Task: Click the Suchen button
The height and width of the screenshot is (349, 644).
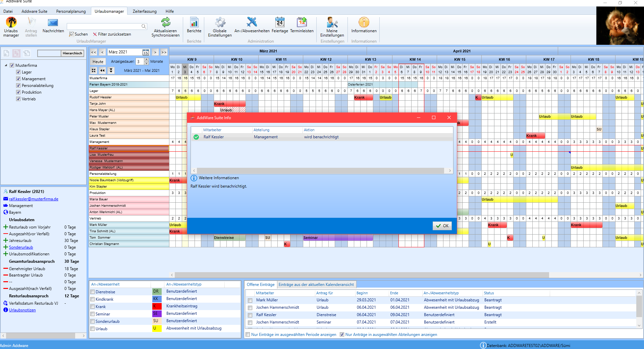Action: pyautogui.click(x=78, y=34)
